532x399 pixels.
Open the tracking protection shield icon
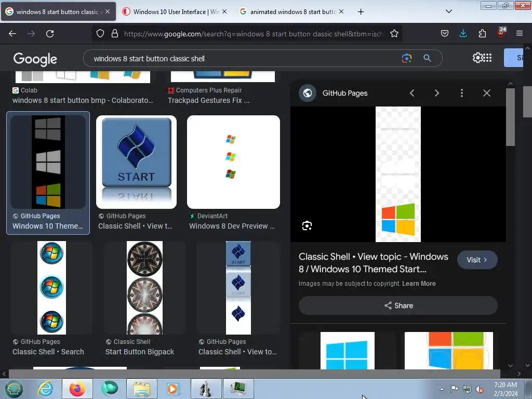coord(100,34)
